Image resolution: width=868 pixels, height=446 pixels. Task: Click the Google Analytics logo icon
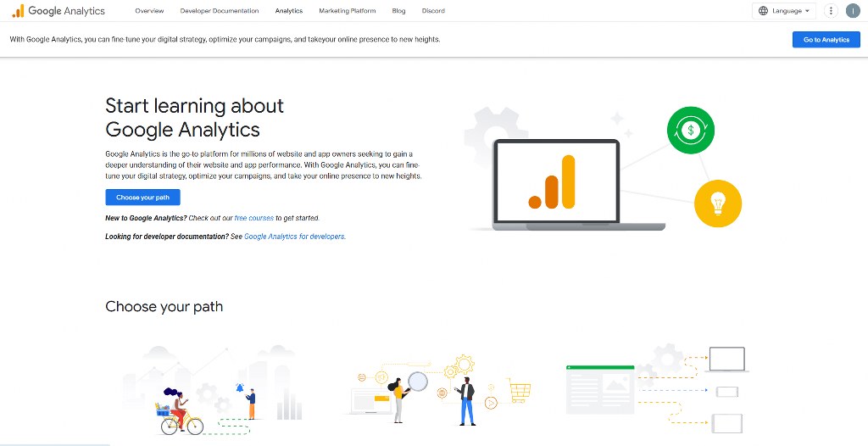coord(19,10)
